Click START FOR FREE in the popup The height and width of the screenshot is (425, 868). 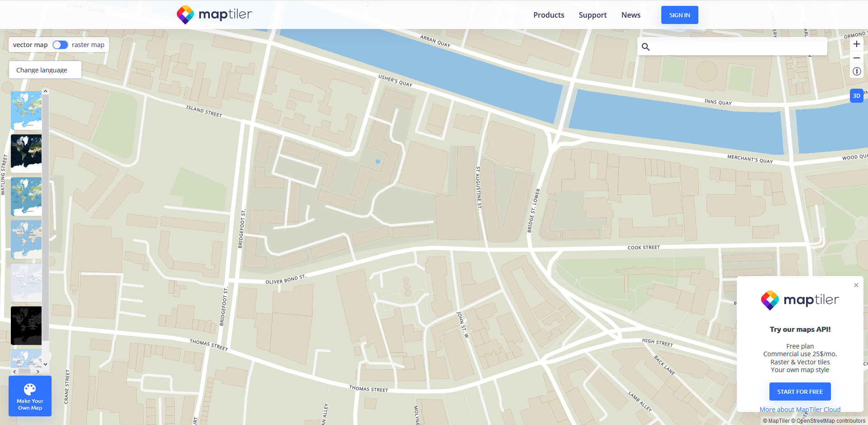point(799,391)
